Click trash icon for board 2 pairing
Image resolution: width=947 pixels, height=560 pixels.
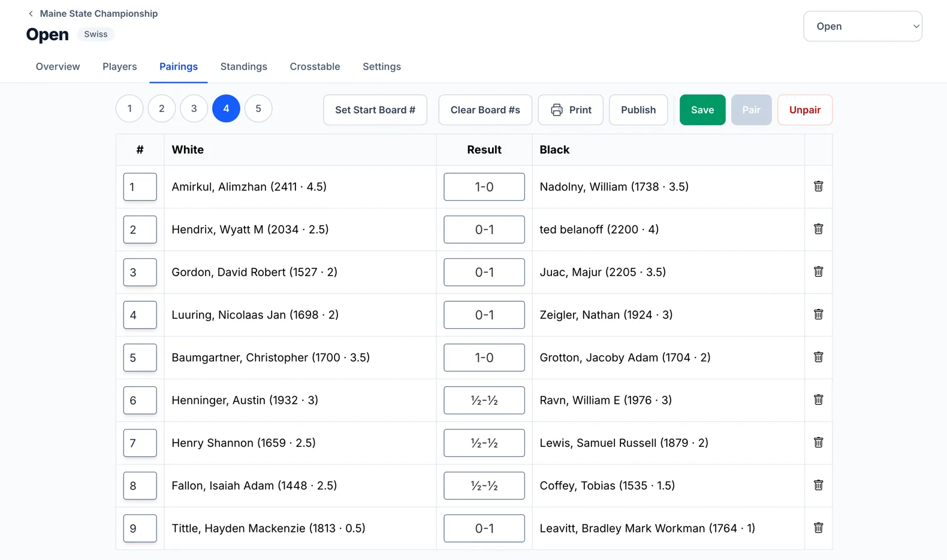[x=818, y=229]
